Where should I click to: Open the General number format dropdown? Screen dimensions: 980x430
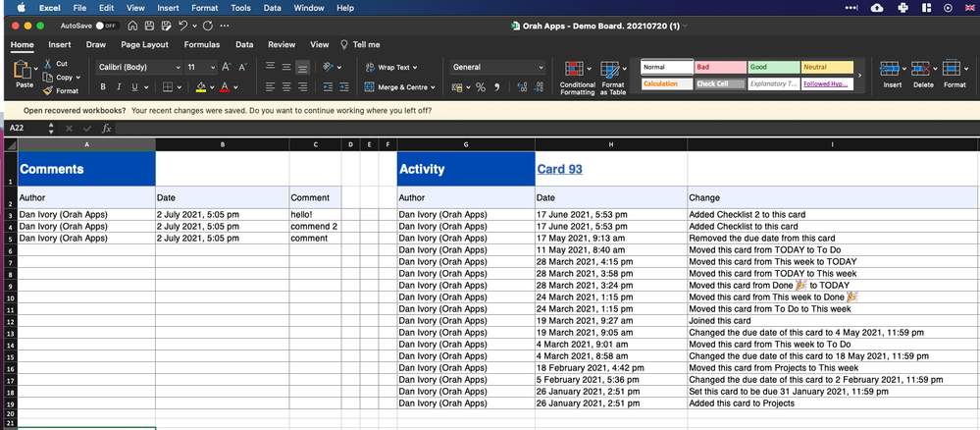click(497, 67)
